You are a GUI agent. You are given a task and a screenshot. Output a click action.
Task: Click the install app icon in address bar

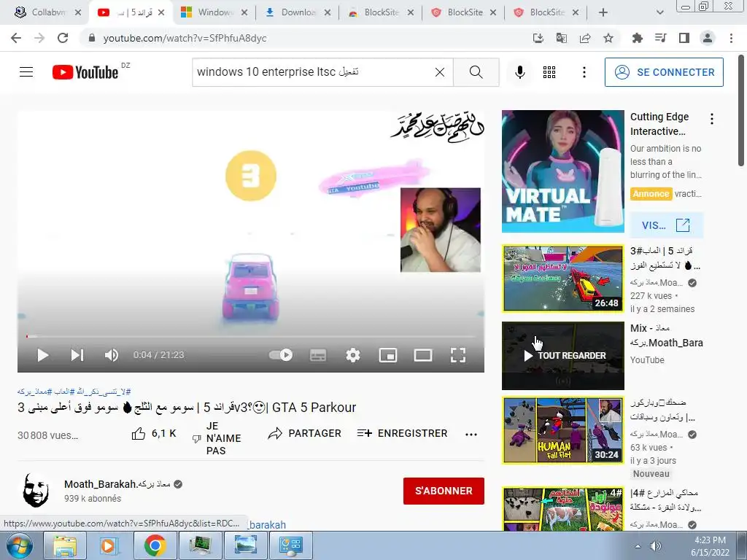click(538, 38)
